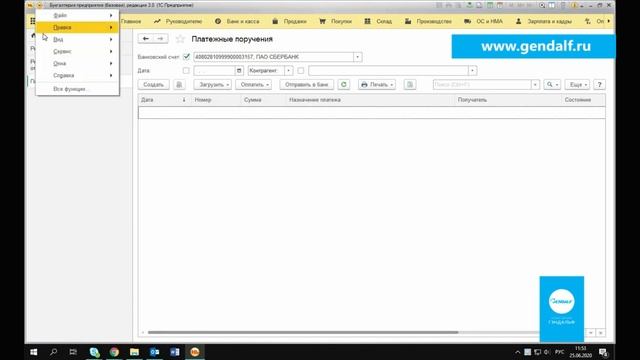Refresh list with the green arrows icon
The width and height of the screenshot is (640, 360).
click(x=344, y=84)
